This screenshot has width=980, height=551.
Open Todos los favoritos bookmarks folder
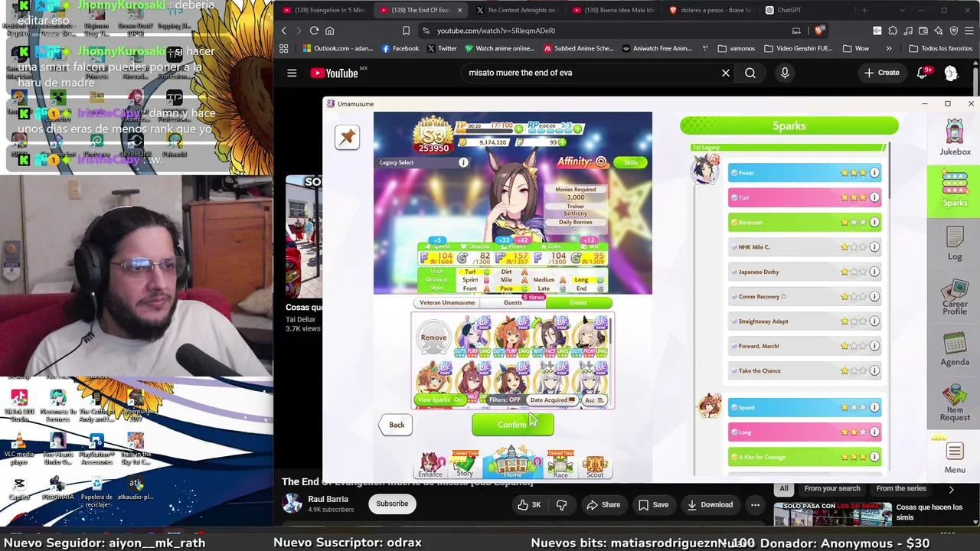[x=940, y=48]
